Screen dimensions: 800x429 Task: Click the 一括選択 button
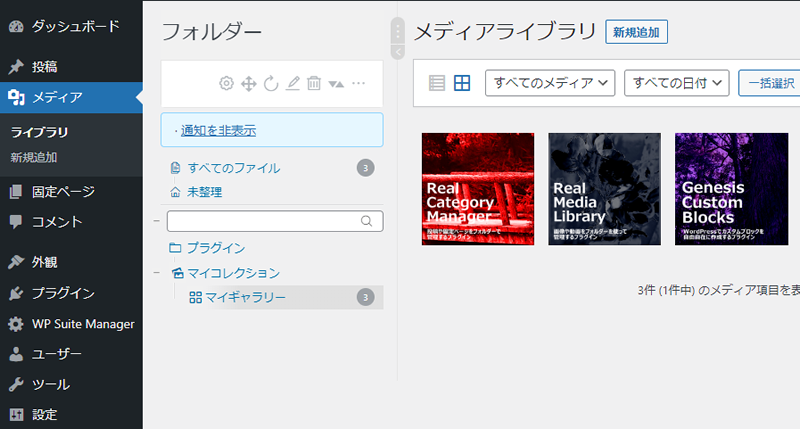coord(771,83)
